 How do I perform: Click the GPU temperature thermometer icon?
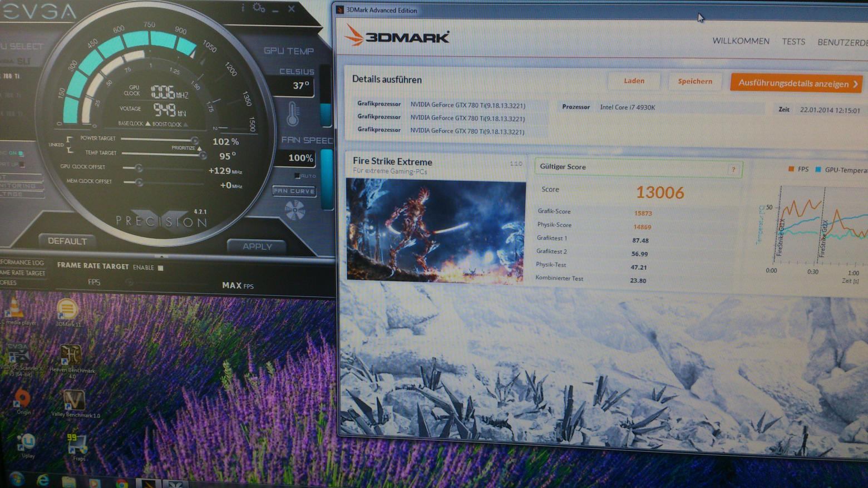(293, 114)
